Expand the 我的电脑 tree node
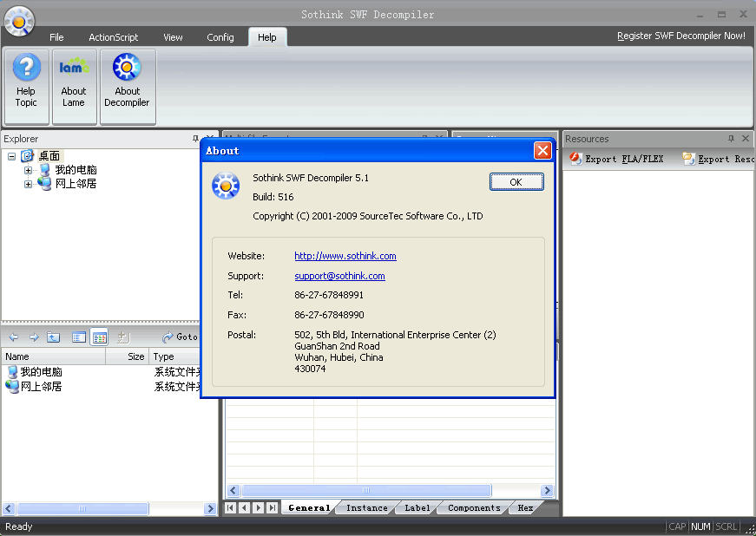This screenshot has width=756, height=536. pyautogui.click(x=28, y=170)
